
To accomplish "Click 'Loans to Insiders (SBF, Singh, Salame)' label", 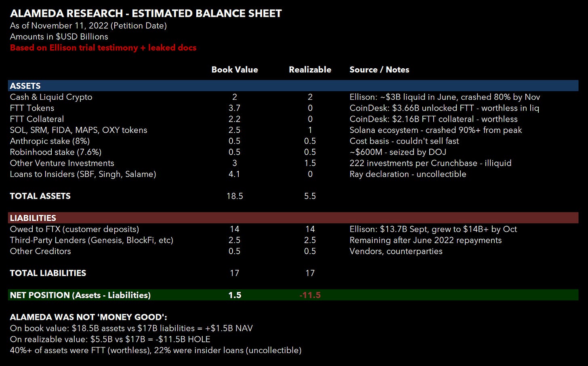I will 83,174.
